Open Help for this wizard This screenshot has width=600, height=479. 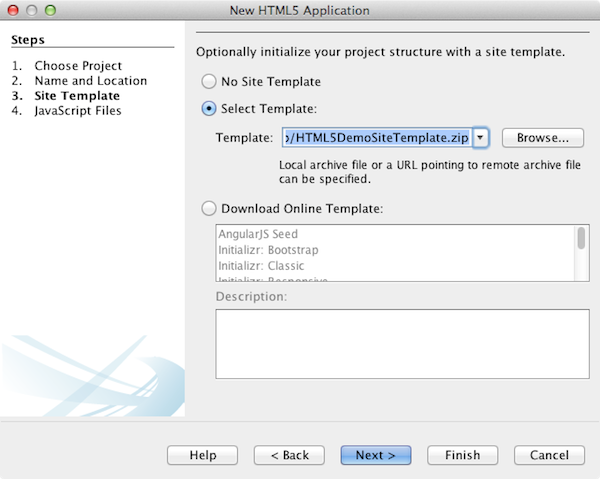(x=203, y=455)
